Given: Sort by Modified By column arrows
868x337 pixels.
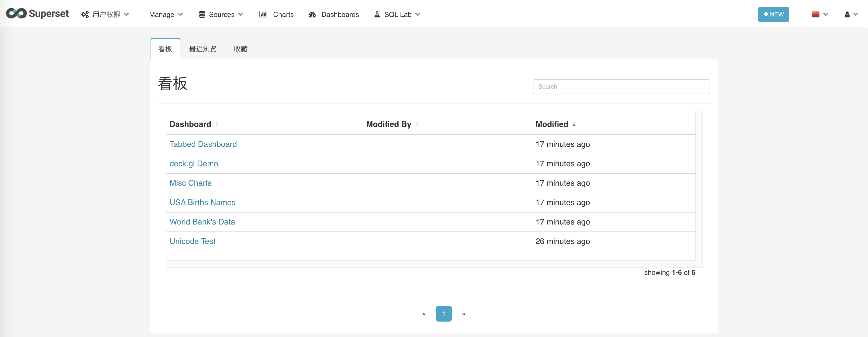Looking at the screenshot, I should [x=418, y=124].
